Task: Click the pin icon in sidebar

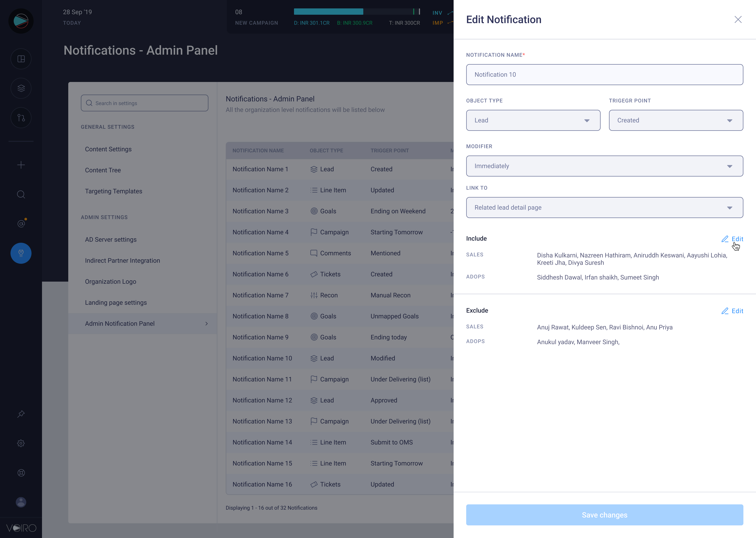Action: click(x=21, y=414)
